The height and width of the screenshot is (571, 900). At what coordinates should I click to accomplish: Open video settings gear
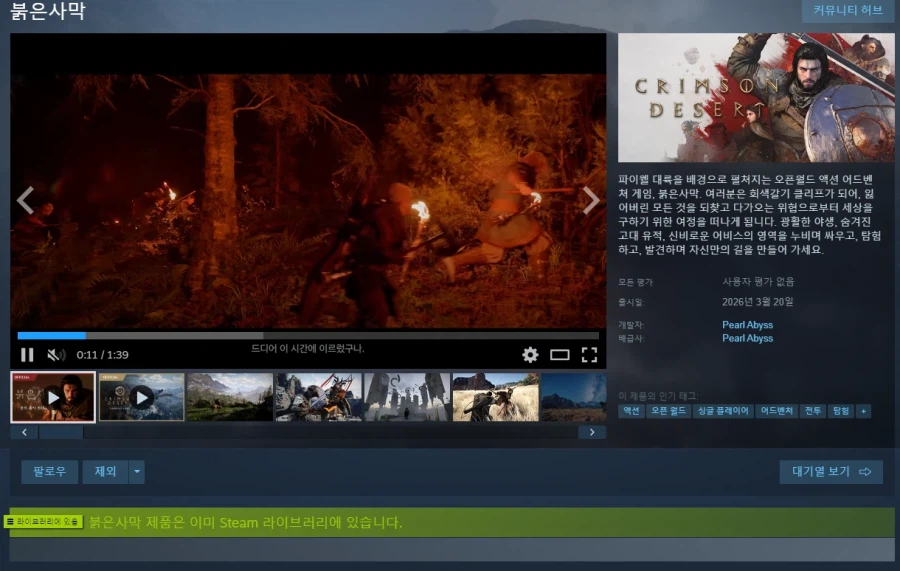coord(530,355)
